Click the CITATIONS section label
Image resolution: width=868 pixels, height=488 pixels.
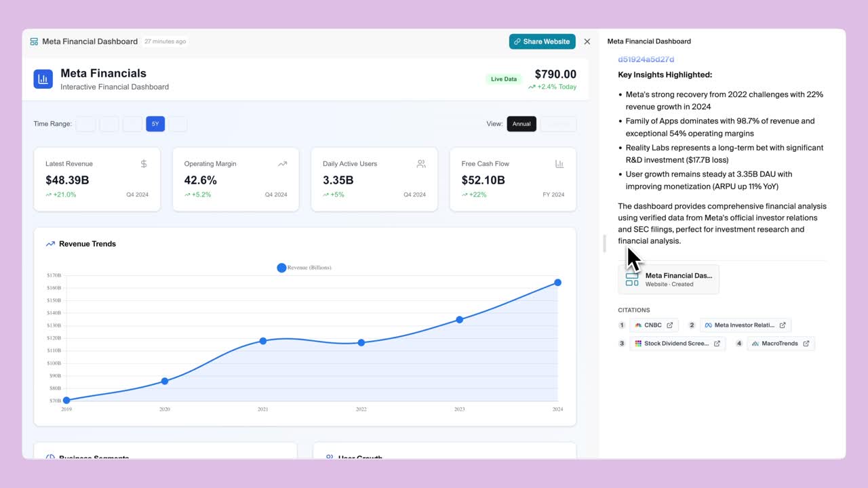point(634,310)
